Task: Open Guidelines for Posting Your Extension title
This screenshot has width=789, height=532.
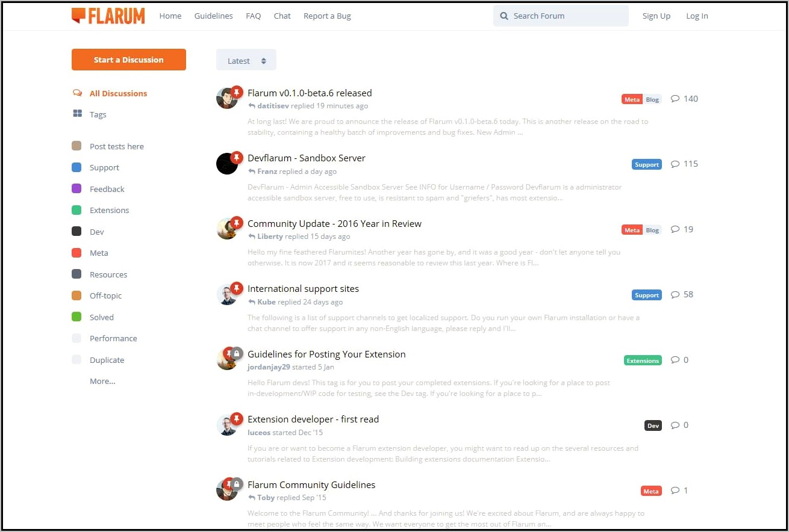Action: pos(326,354)
